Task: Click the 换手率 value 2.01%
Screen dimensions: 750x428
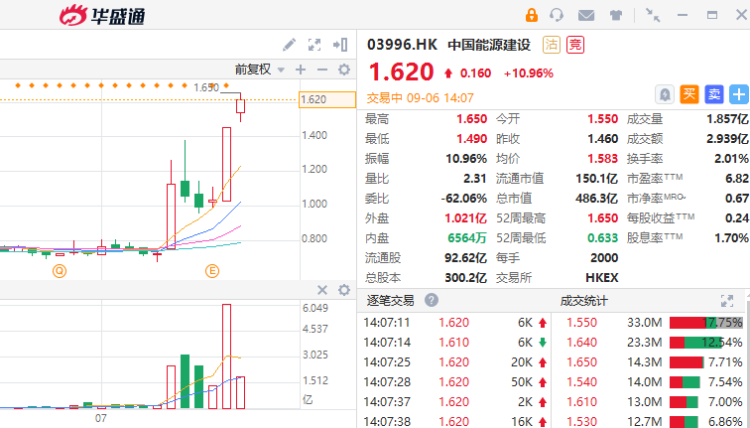Action: (x=731, y=159)
